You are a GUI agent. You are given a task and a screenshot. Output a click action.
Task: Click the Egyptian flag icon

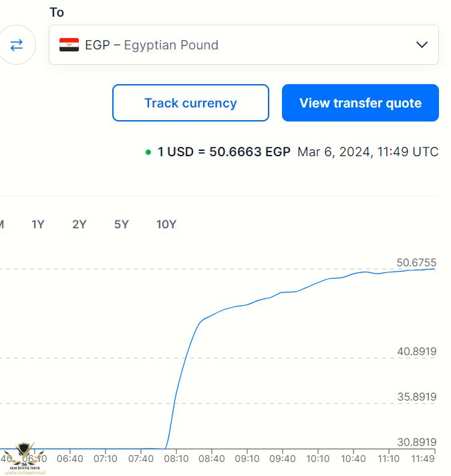(69, 45)
